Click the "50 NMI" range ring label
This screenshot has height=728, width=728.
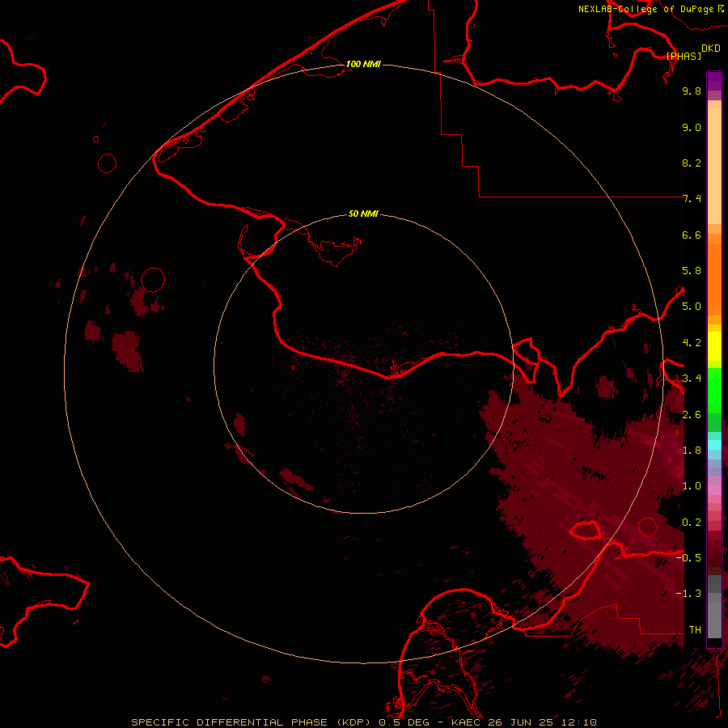pos(363,214)
